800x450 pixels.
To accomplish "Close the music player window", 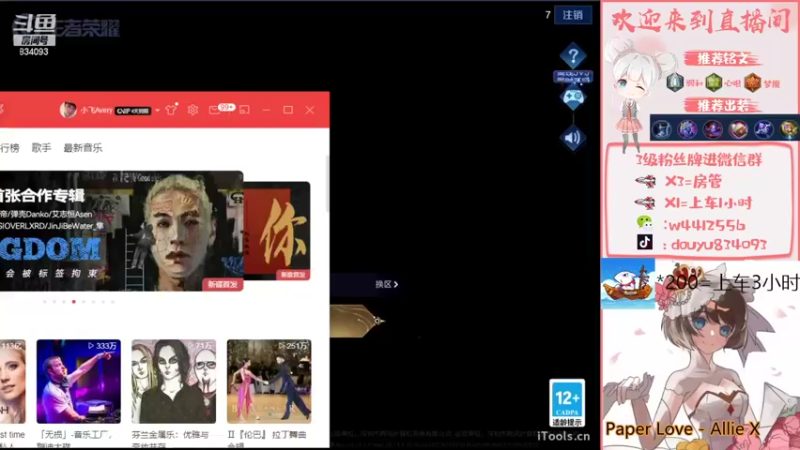I will [x=310, y=110].
